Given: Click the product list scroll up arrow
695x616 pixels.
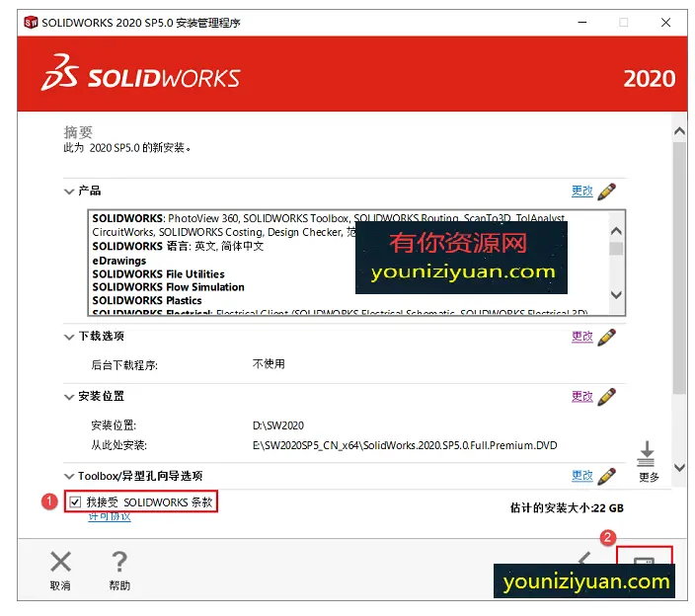Looking at the screenshot, I should 616,231.
